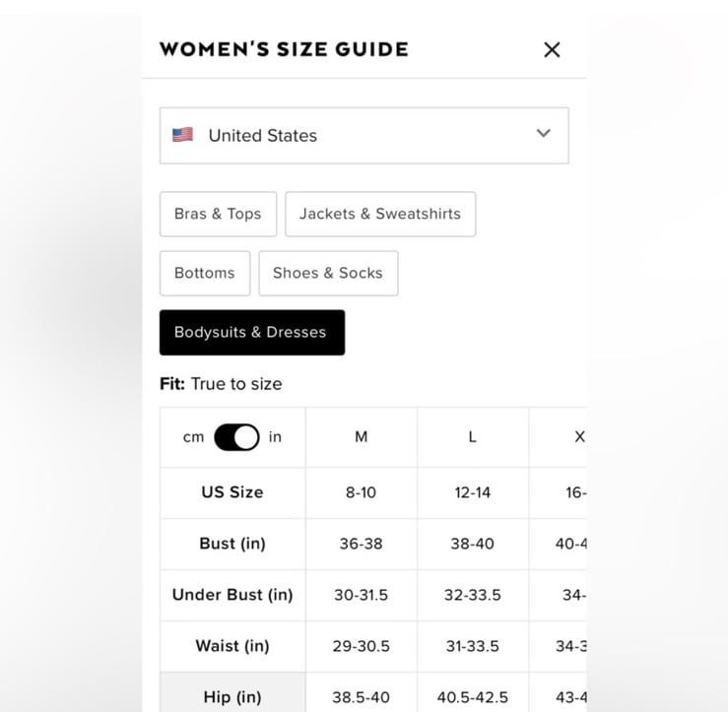Click the US Size row label
The height and width of the screenshot is (712, 728).
coord(232,492)
